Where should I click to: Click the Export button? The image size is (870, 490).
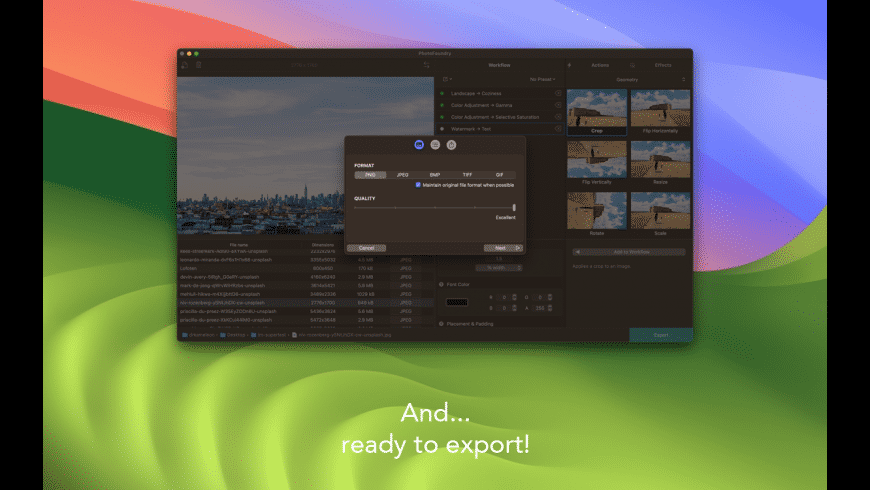(661, 335)
